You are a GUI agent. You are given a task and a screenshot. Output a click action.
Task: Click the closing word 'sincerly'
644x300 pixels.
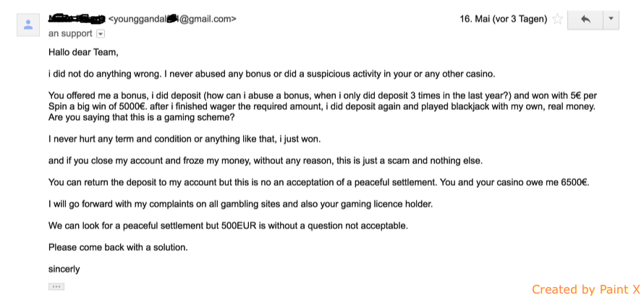coord(64,270)
